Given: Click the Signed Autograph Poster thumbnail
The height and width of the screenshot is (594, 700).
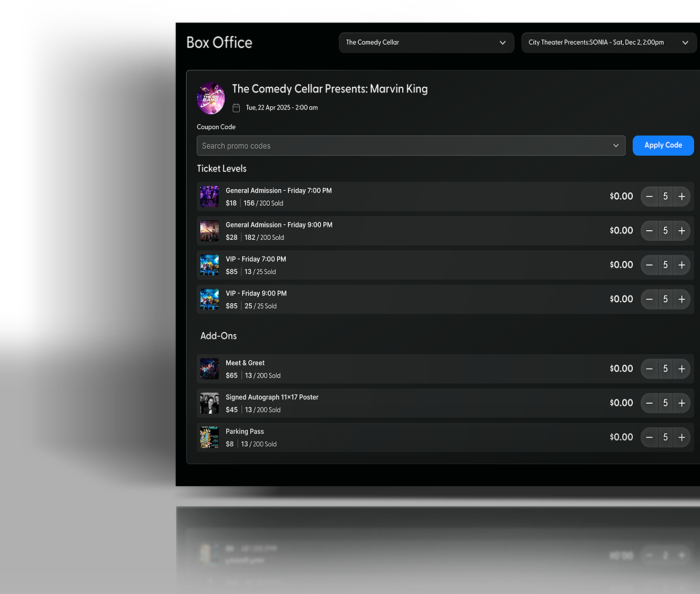Looking at the screenshot, I should 209,403.
